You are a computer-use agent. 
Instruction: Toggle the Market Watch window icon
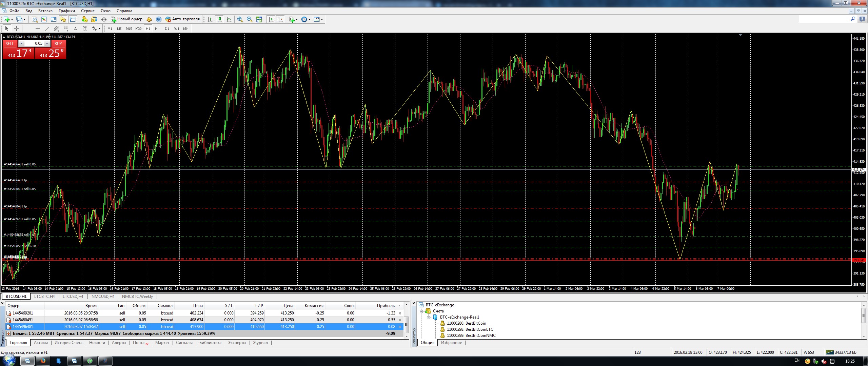44,19
